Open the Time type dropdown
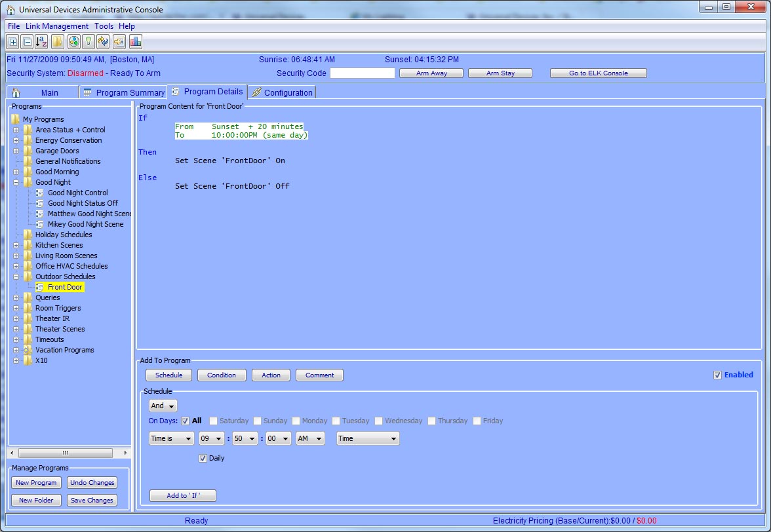Viewport: 771px width, 532px height. 368,439
